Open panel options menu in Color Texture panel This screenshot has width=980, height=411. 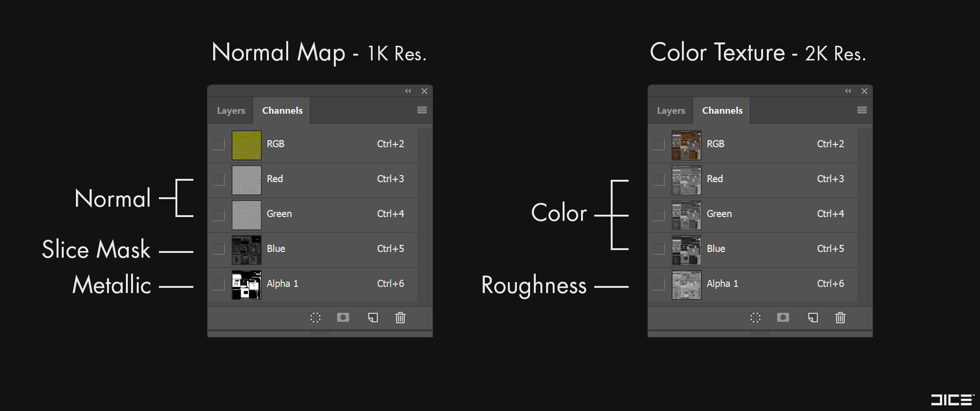(x=862, y=110)
